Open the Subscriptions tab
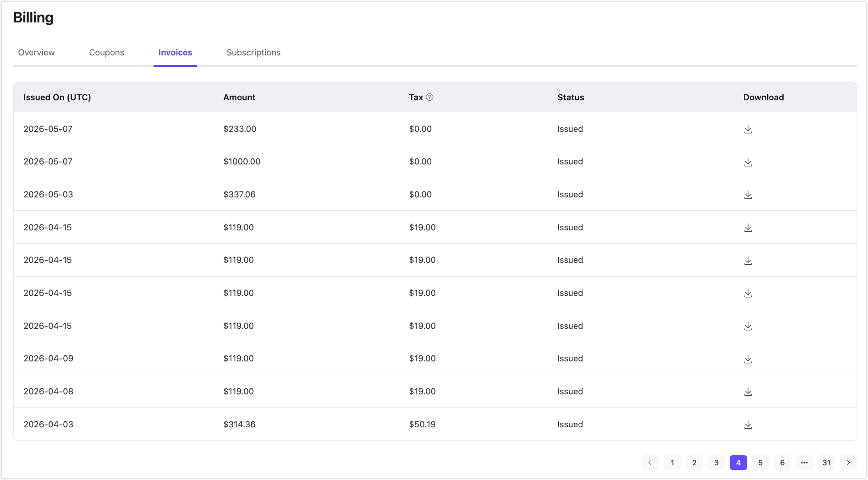Viewport: 868px width, 480px height. pyautogui.click(x=253, y=53)
